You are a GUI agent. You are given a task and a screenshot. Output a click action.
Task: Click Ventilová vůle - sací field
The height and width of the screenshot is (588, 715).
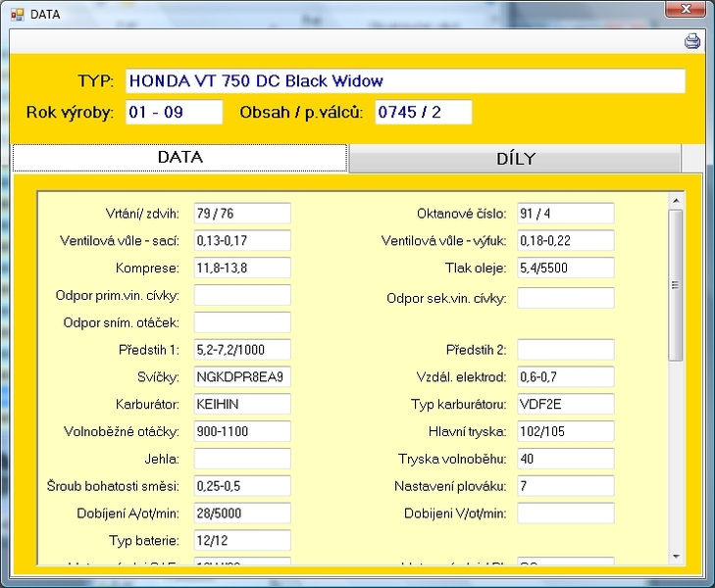[242, 240]
